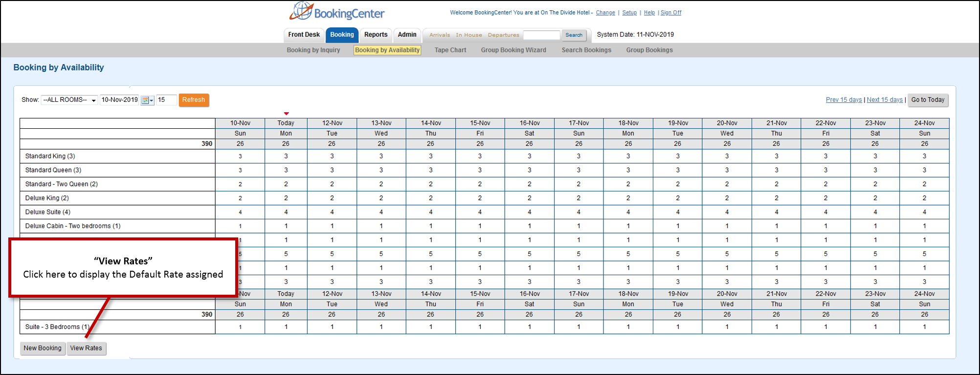Click Deluxe Cabin - Two bedrooms (1) label
The image size is (980, 375).
click(73, 226)
